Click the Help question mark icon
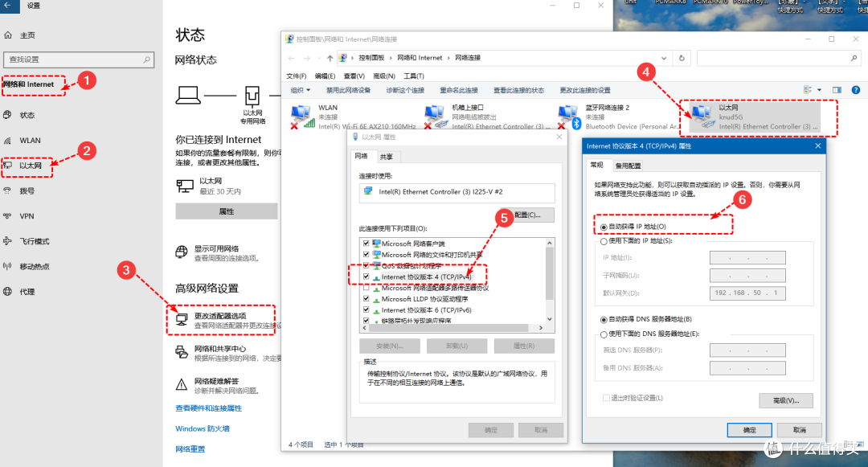This screenshot has height=467, width=868. [855, 89]
